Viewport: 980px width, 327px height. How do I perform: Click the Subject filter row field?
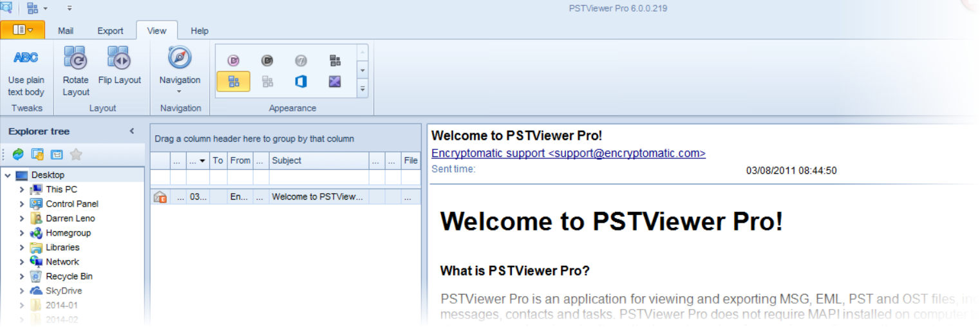(x=319, y=177)
